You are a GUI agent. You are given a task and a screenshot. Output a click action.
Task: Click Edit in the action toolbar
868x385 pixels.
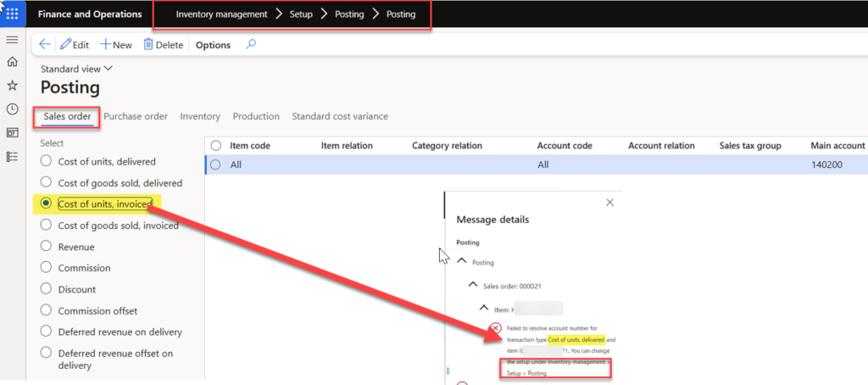75,45
